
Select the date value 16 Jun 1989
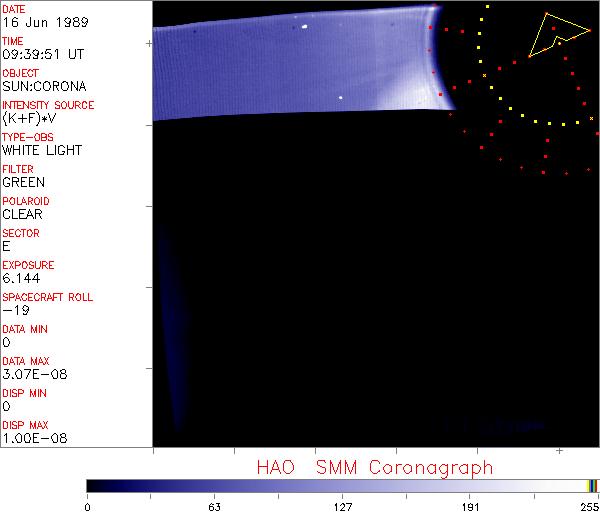45,22
